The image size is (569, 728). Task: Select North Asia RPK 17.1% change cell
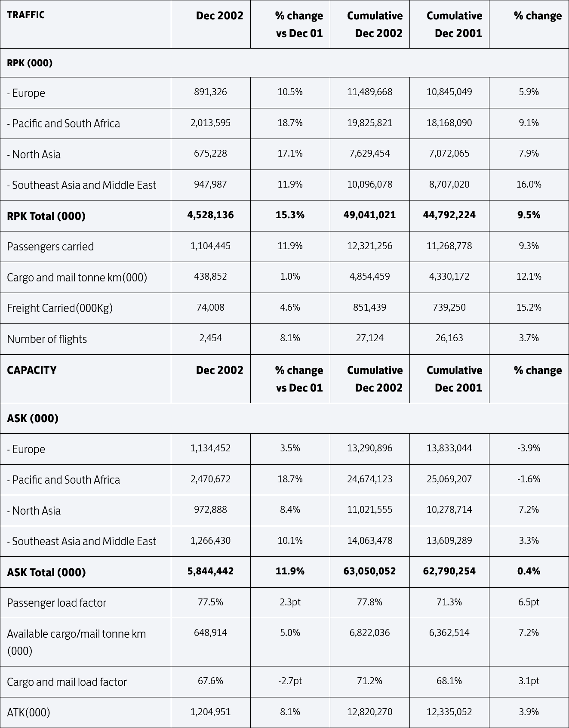[x=290, y=154]
